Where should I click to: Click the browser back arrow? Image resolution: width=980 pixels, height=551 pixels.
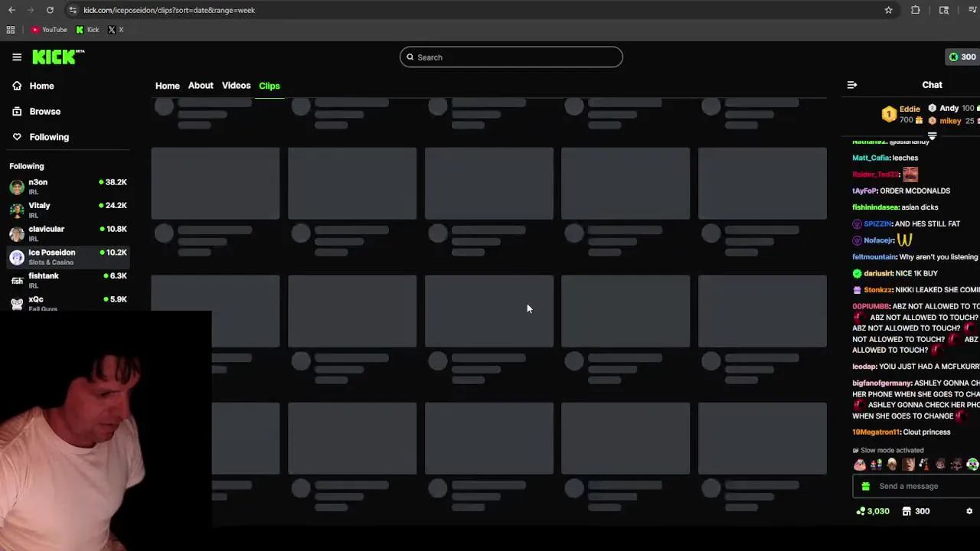(x=11, y=10)
